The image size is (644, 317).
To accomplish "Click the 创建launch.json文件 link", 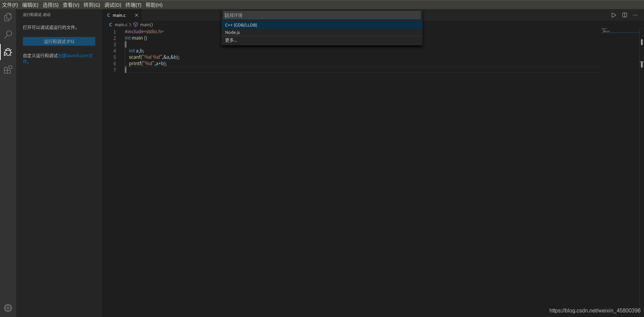I will [75, 56].
